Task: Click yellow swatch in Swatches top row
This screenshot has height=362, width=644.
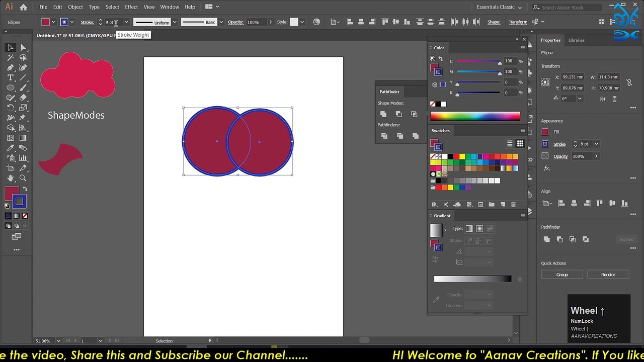Action: pyautogui.click(x=462, y=157)
